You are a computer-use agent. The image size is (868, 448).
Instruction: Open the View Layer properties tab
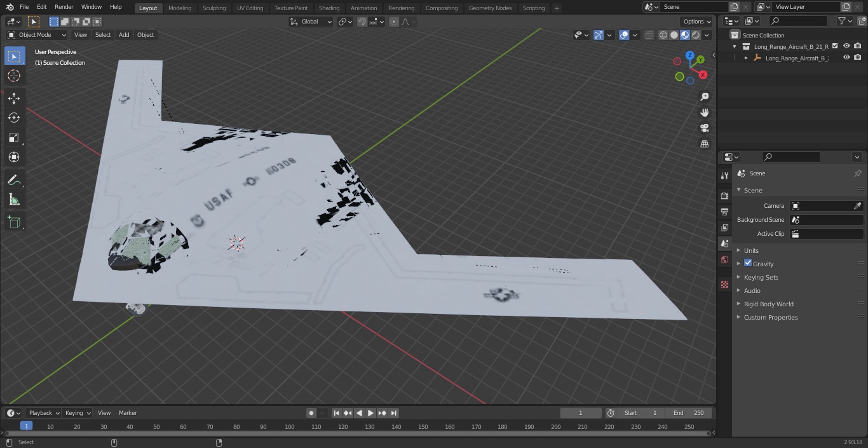(724, 227)
